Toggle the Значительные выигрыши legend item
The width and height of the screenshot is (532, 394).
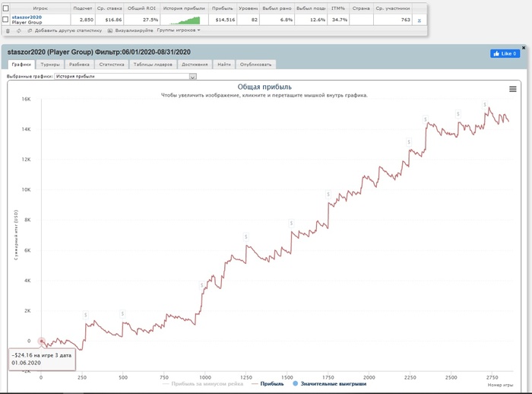329,383
